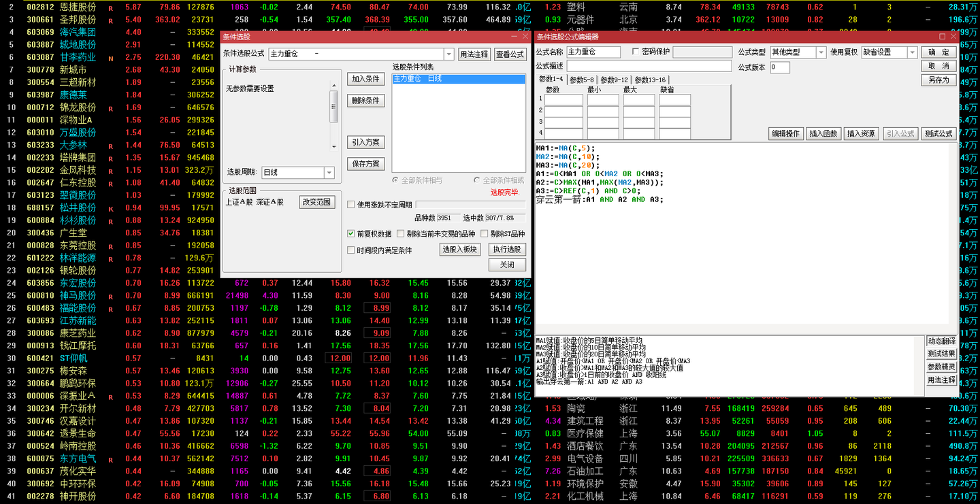Show 动态翻译 in the editor output panel

(x=942, y=341)
